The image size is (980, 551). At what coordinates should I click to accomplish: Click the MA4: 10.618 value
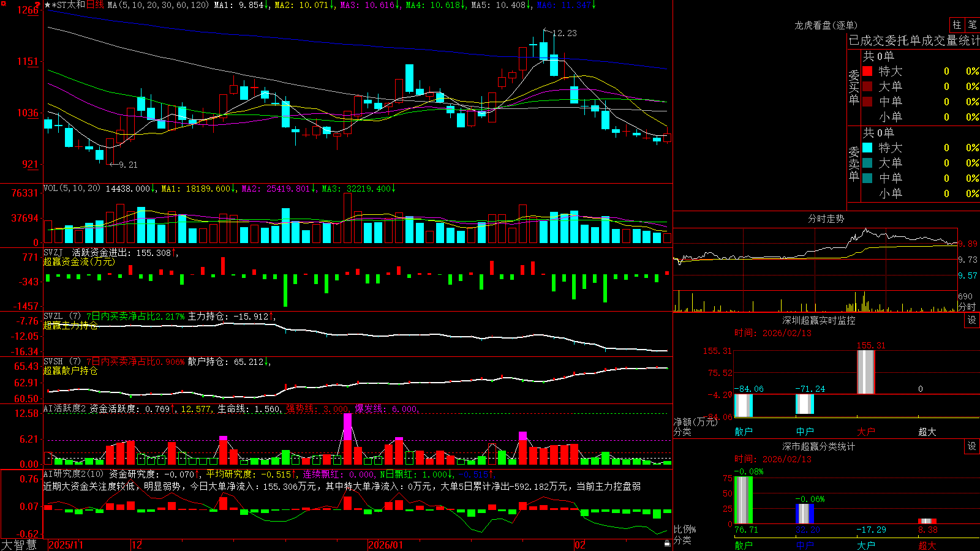coord(436,5)
